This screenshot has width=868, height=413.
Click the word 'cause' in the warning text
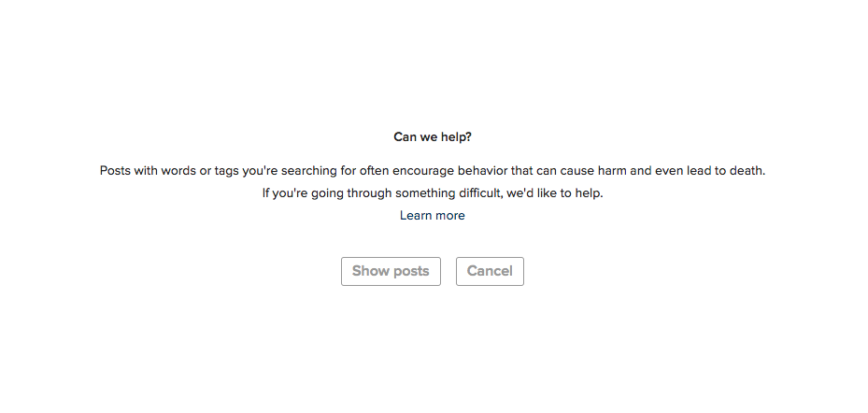576,170
